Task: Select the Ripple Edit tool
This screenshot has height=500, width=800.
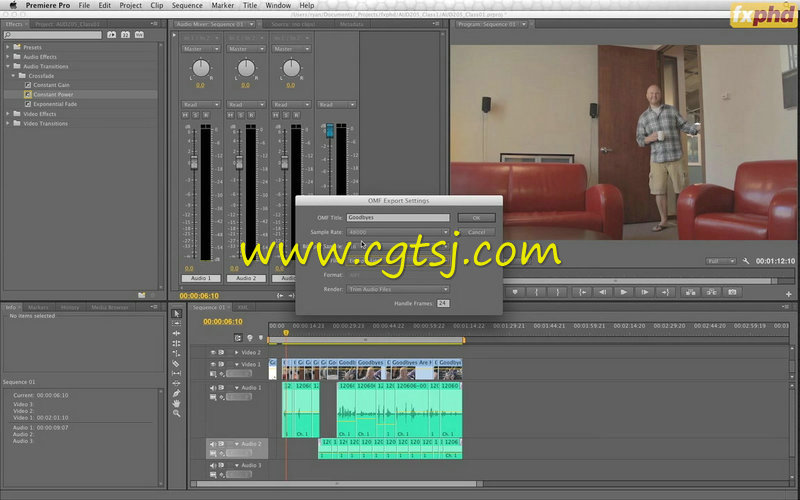Action: point(177,333)
